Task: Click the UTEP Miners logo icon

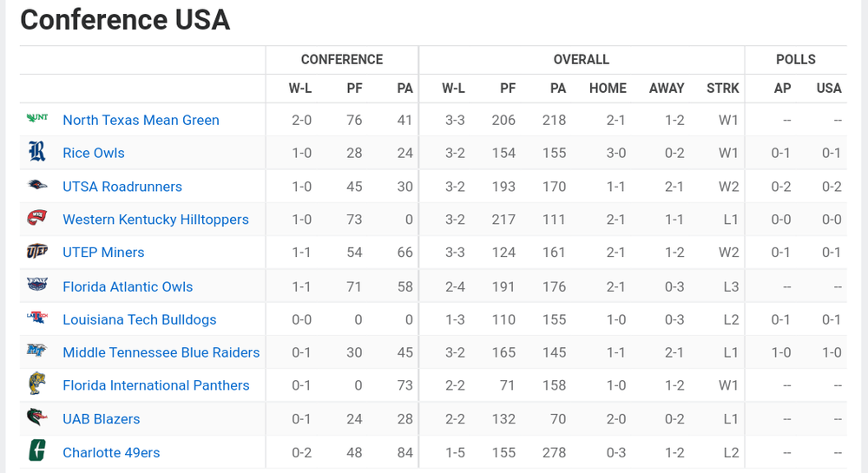Action: [x=36, y=252]
